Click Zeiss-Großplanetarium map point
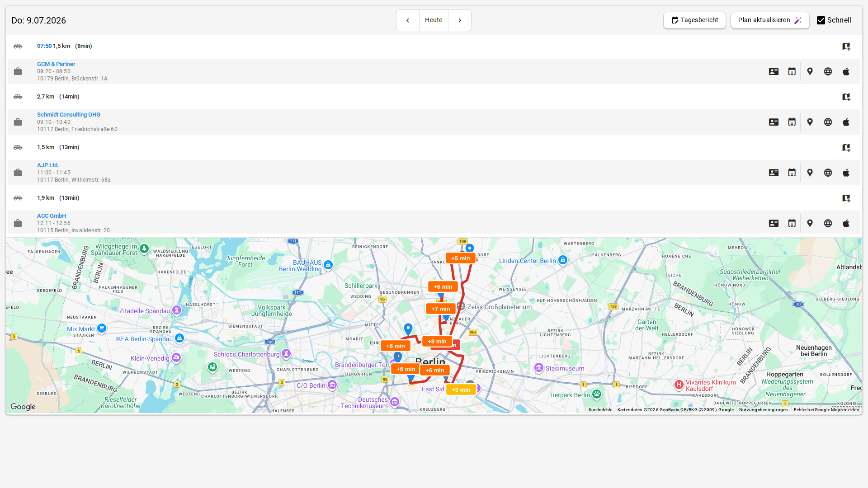The width and height of the screenshot is (868, 488). (461, 306)
